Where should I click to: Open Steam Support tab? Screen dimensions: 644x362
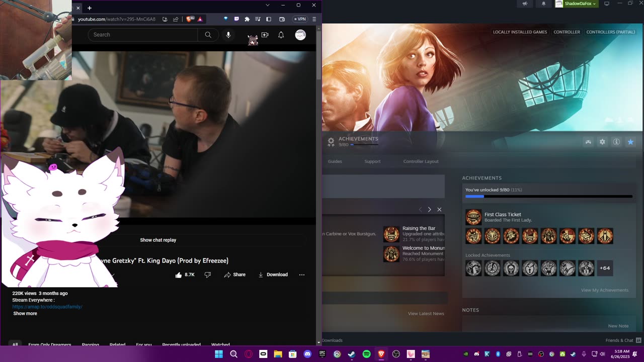372,161
